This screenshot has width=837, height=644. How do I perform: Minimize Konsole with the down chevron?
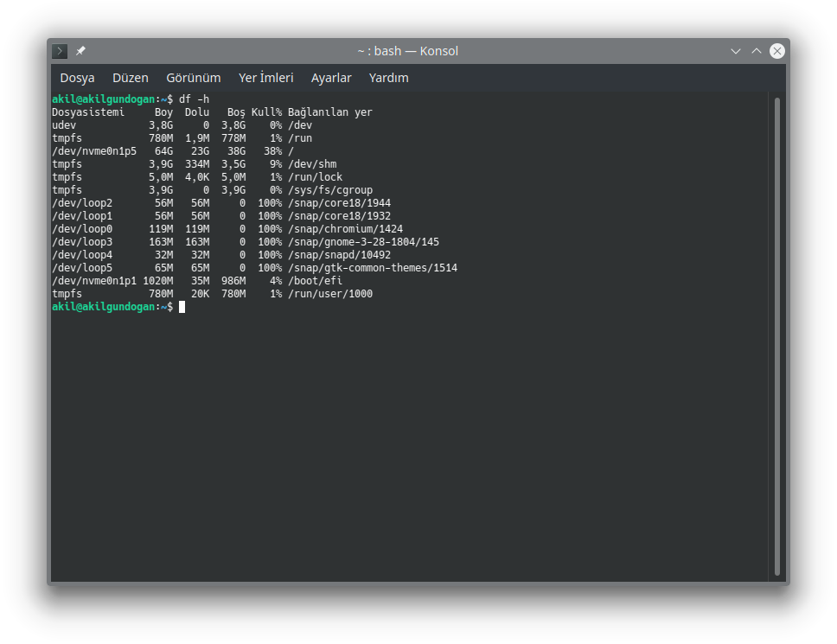[x=736, y=51]
